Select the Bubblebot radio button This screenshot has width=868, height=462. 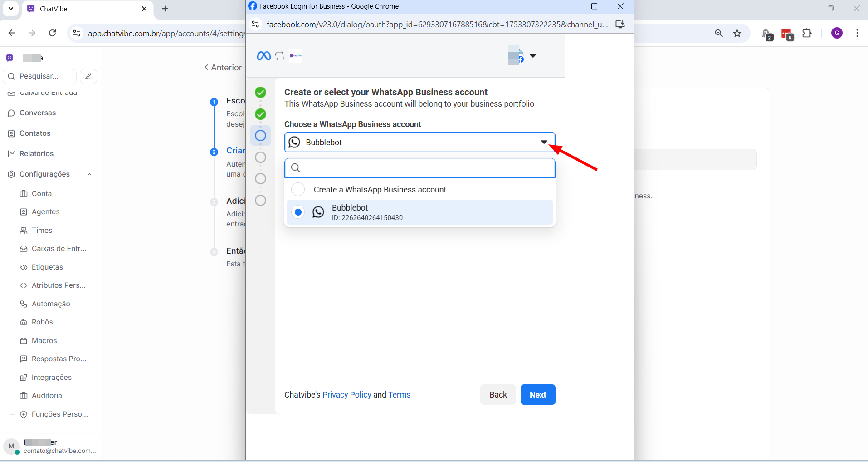tap(298, 212)
